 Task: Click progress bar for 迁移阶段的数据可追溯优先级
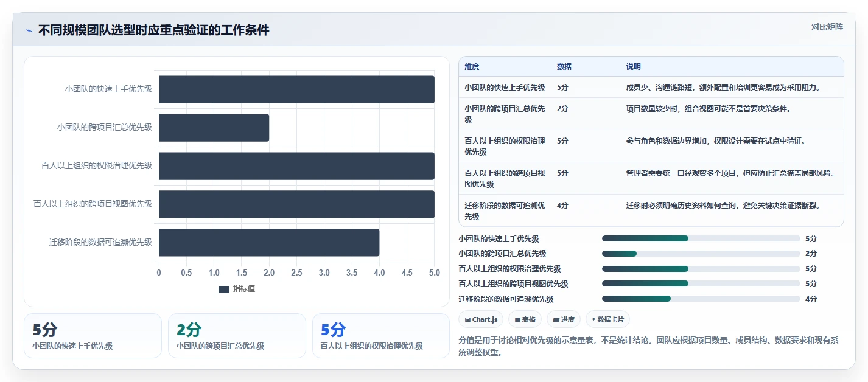tap(701, 299)
